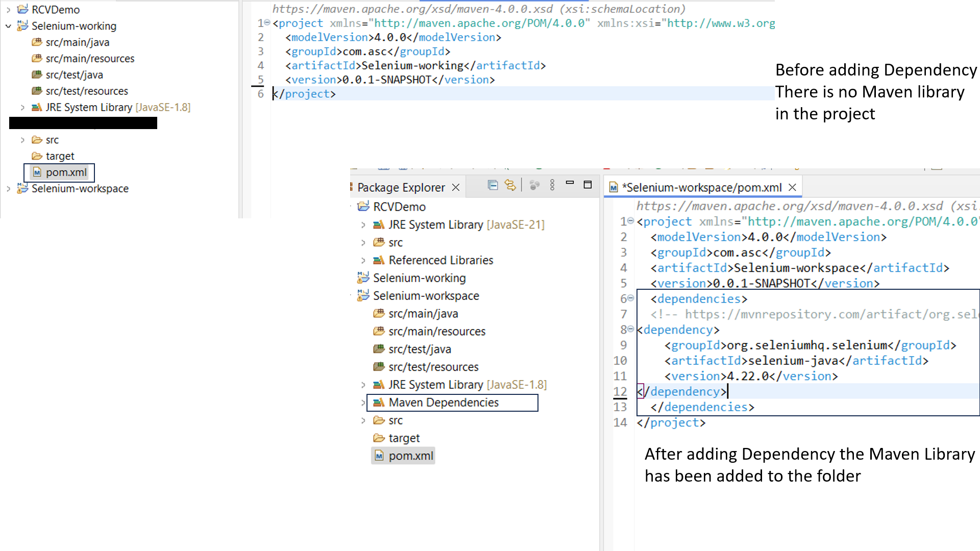The height and width of the screenshot is (551, 980).
Task: Open the Focus on Active Task icon
Action: [534, 185]
